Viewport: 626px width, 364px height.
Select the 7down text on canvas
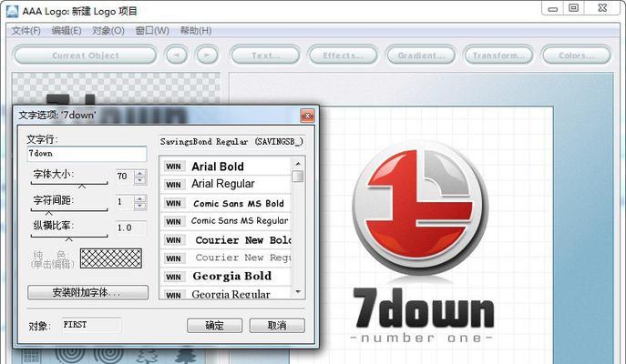pos(423,308)
